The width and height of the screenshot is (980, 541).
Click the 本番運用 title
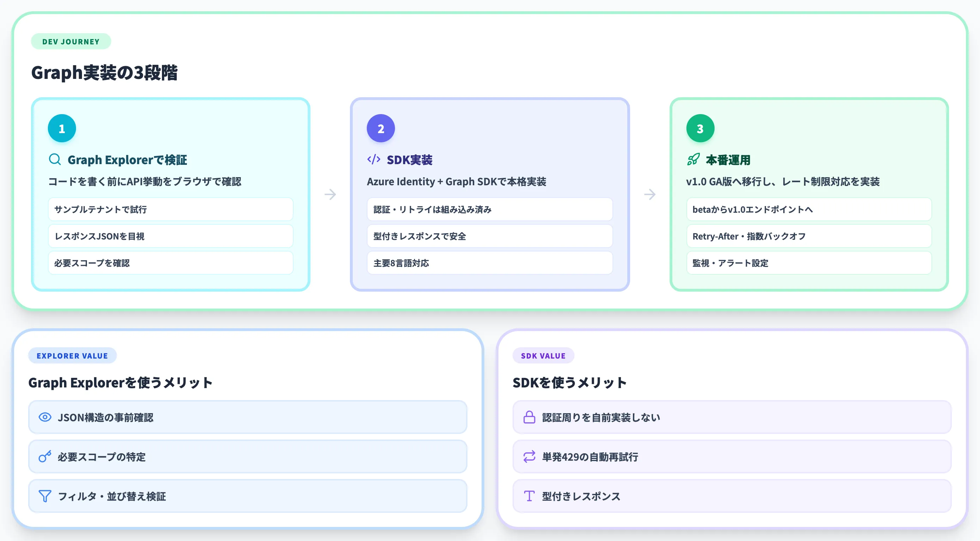[x=728, y=160]
